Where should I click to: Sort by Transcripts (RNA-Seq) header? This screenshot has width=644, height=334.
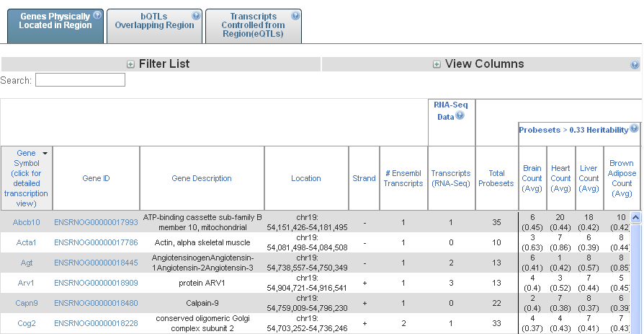pyautogui.click(x=451, y=178)
